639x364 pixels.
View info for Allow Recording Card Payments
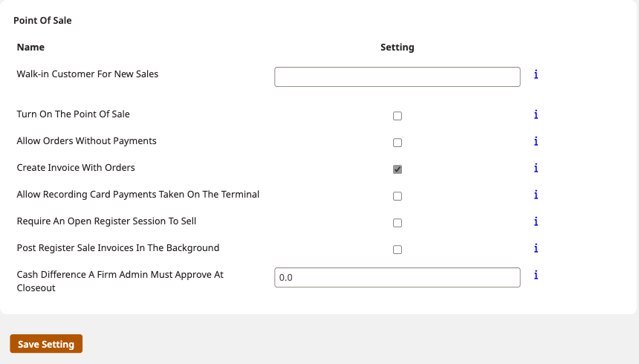(x=536, y=195)
